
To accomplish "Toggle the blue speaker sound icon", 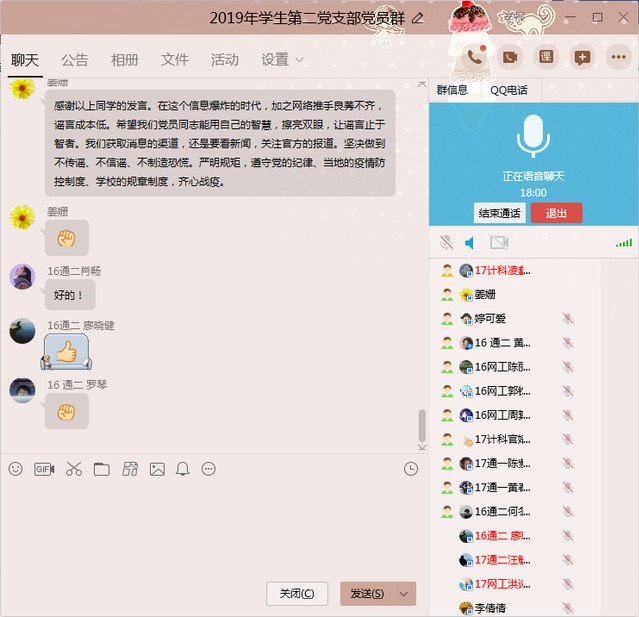I will (x=471, y=243).
